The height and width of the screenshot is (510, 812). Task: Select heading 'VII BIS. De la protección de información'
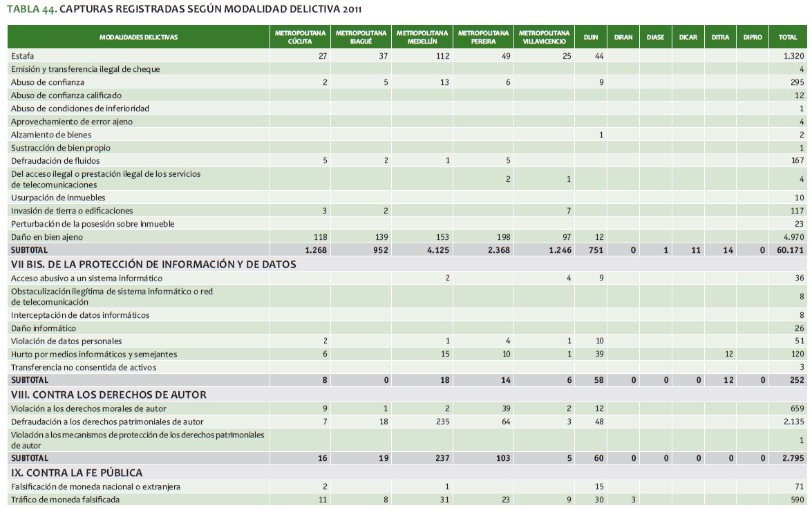click(153, 264)
